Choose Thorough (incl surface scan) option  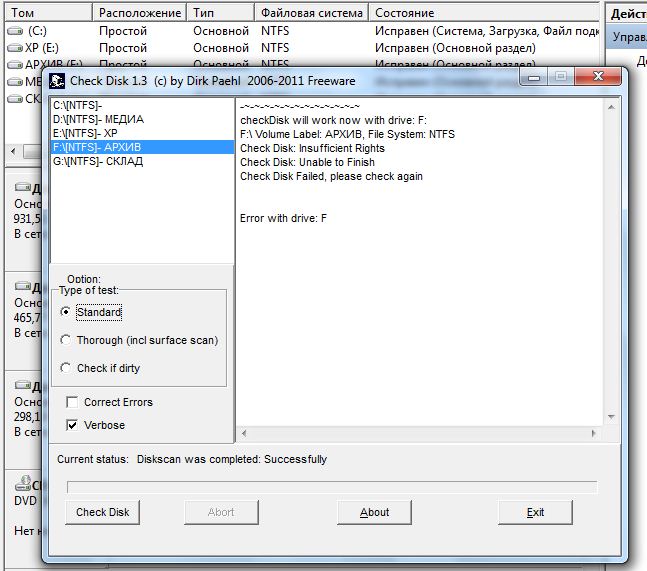pos(66,340)
